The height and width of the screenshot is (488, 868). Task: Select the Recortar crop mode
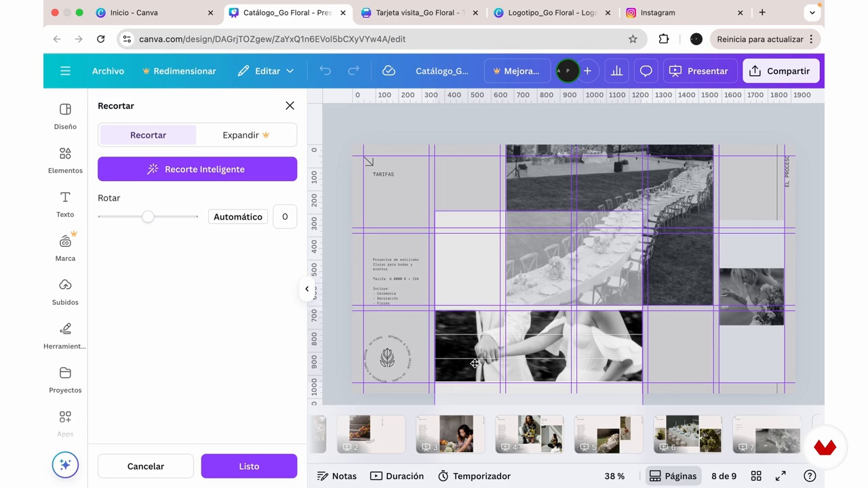click(148, 135)
